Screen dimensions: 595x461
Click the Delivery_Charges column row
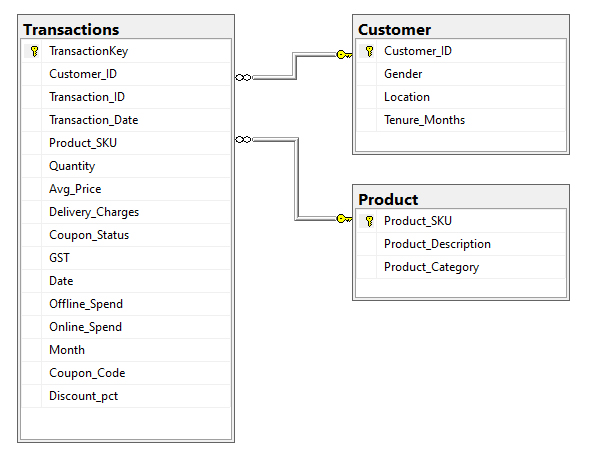(x=126, y=212)
